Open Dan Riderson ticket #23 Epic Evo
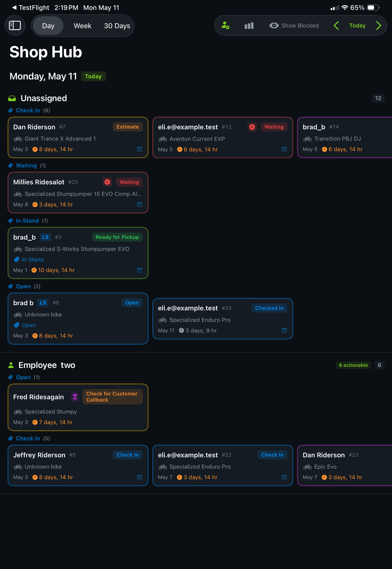 pos(344,465)
